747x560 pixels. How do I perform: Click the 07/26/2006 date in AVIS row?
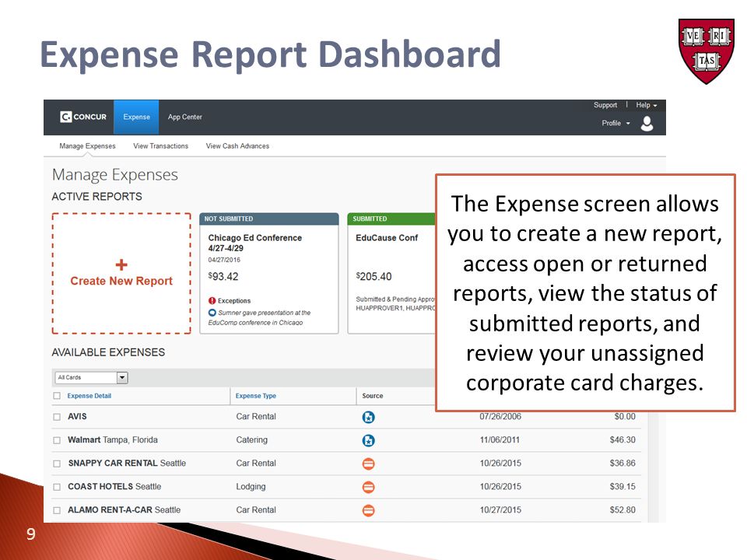[500, 416]
